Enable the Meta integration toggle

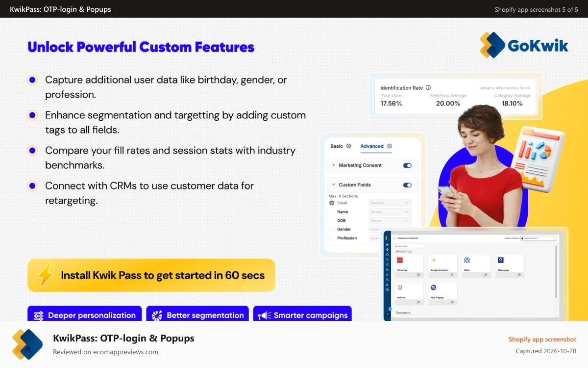[x=485, y=275]
